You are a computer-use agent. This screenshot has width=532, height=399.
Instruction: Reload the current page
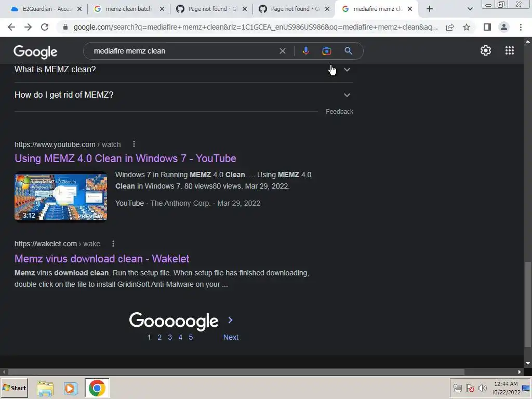coord(45,27)
